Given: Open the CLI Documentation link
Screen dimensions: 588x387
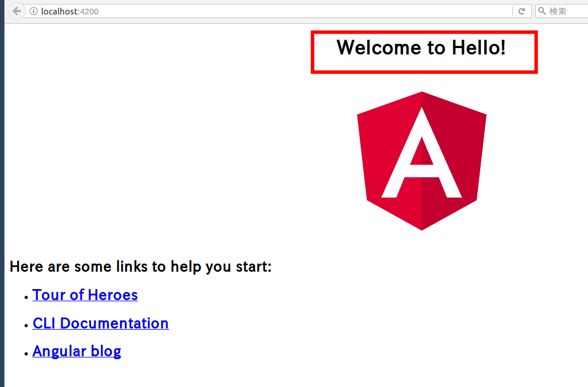Looking at the screenshot, I should tap(100, 323).
